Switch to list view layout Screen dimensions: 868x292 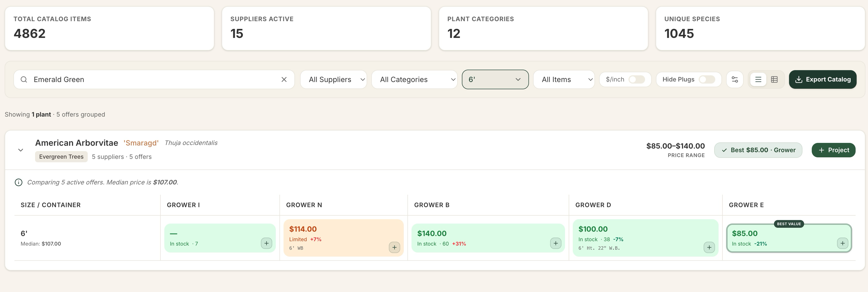[758, 79]
